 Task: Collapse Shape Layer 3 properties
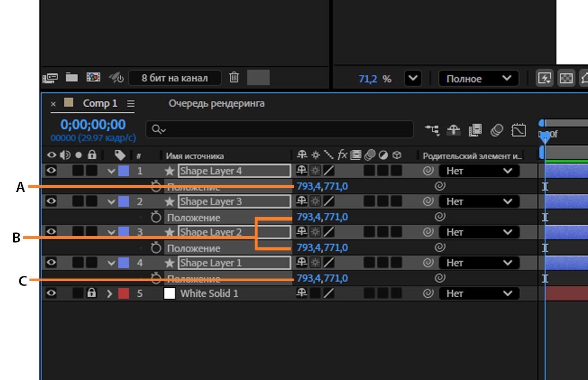point(111,202)
